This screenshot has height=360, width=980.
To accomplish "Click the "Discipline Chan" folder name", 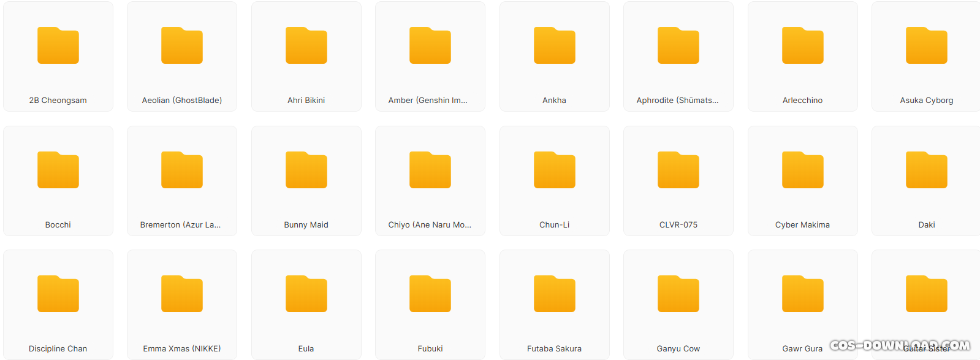I will click(58, 349).
